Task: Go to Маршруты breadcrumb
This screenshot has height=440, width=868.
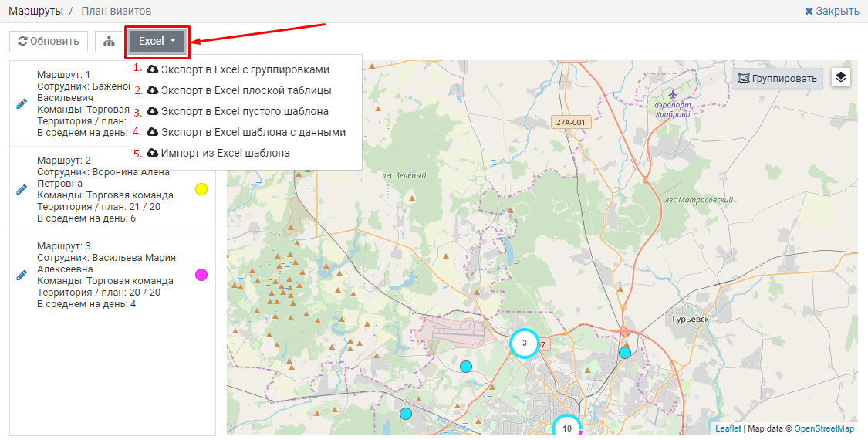Action: [36, 11]
